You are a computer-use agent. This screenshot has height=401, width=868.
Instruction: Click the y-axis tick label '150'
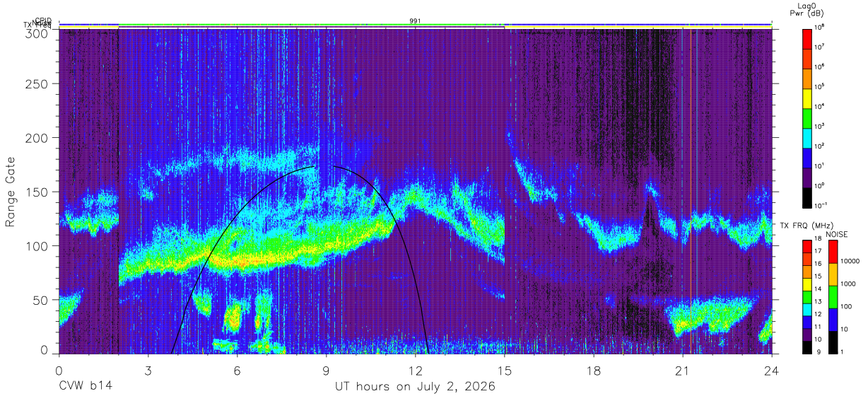37,192
